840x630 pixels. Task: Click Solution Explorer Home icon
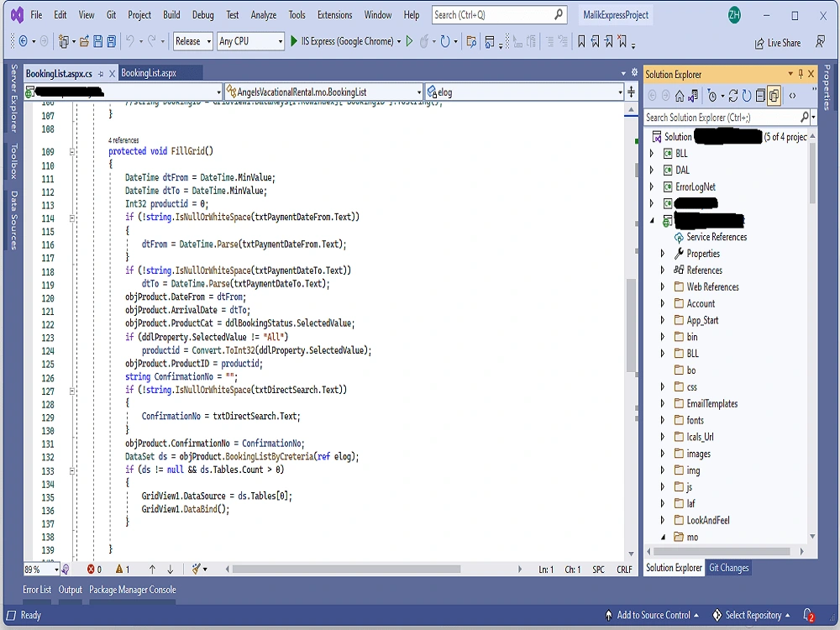(x=680, y=96)
